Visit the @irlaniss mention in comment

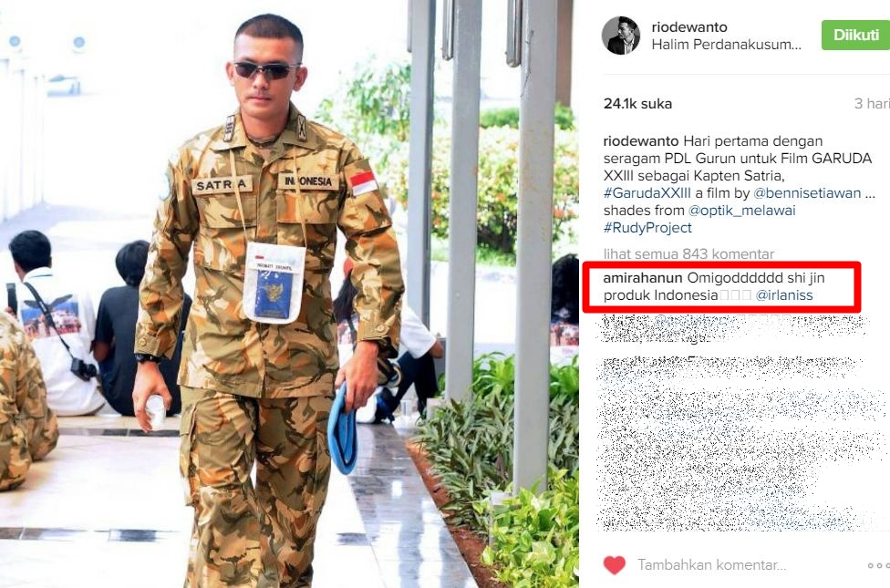784,295
